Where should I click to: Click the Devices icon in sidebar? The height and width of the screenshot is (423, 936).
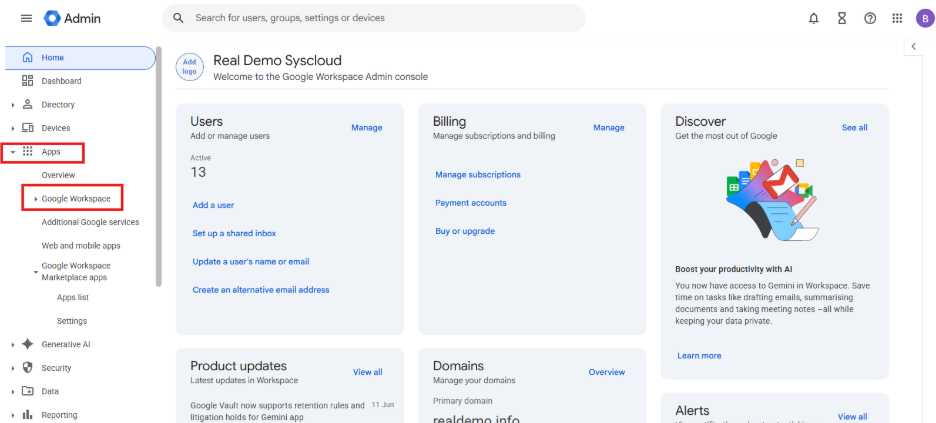(x=27, y=128)
